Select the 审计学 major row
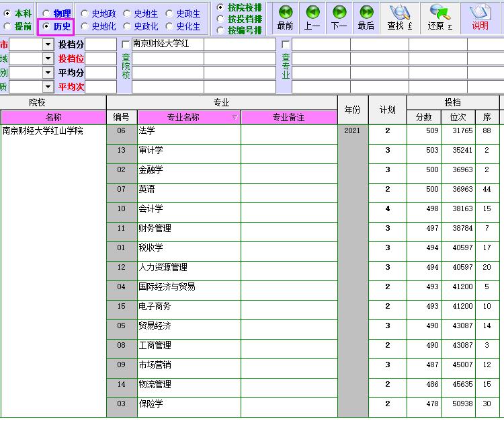The height and width of the screenshot is (421, 504). coord(189,154)
